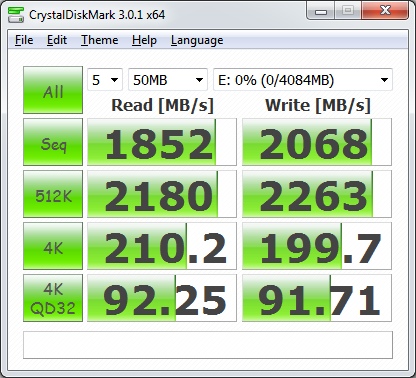Select the Seq read result 1852

(162, 142)
